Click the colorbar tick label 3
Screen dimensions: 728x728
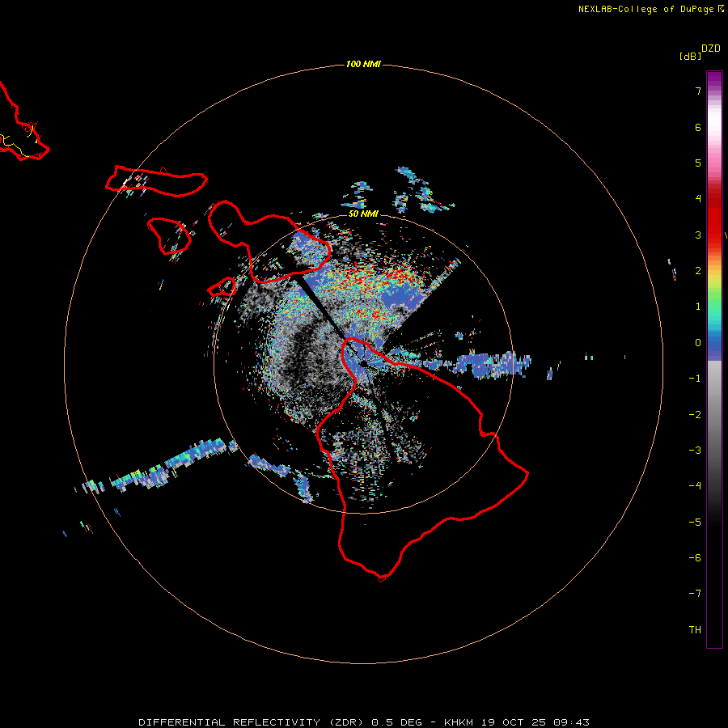coord(698,235)
